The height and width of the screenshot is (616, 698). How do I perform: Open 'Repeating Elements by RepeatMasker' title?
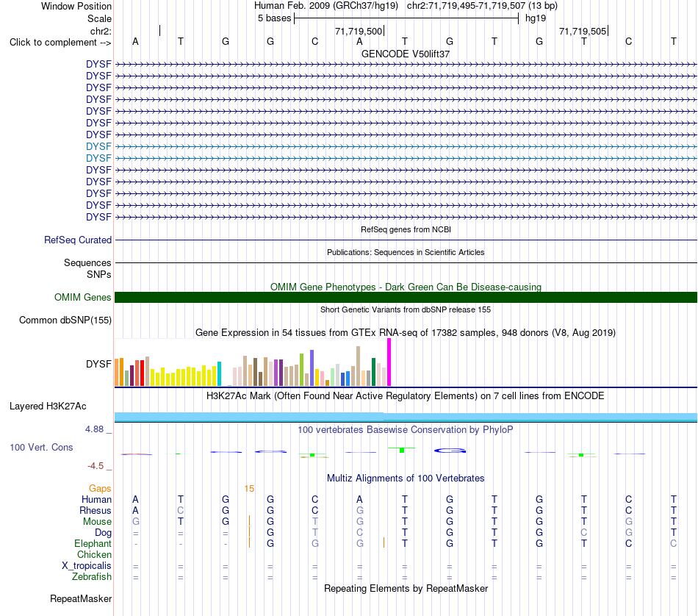406,589
